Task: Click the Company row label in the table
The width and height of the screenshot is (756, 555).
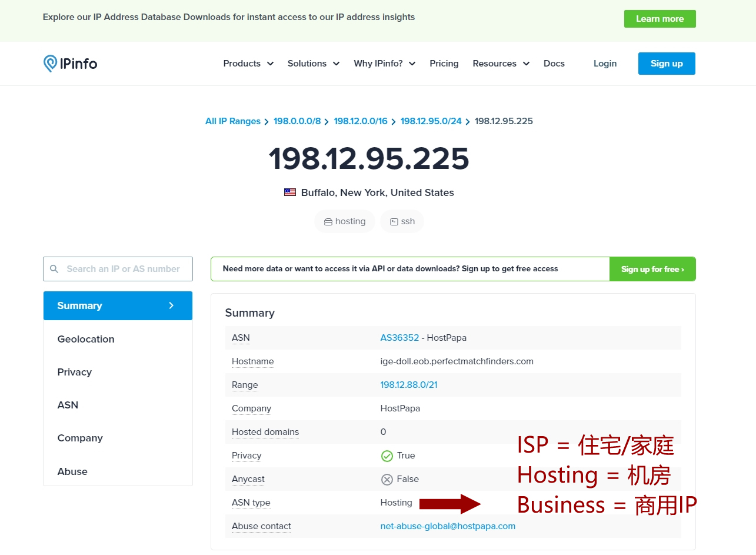Action: [x=251, y=408]
